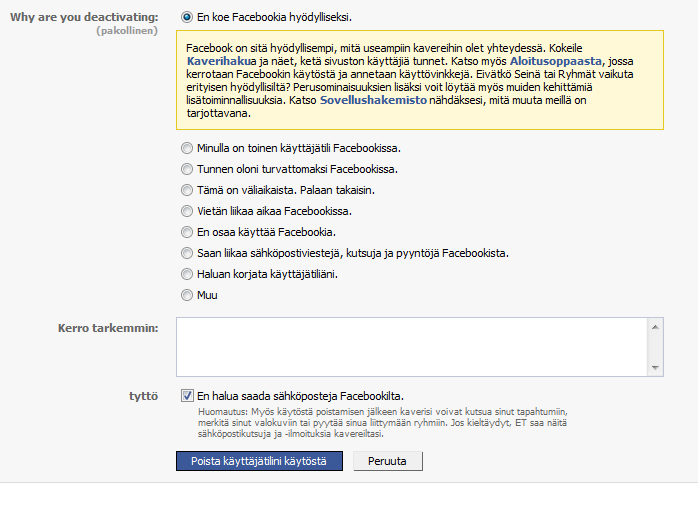698x506 pixels.
Task: Click 'Poista käyttäjätilini käytöstä' button
Action: pyautogui.click(x=260, y=461)
